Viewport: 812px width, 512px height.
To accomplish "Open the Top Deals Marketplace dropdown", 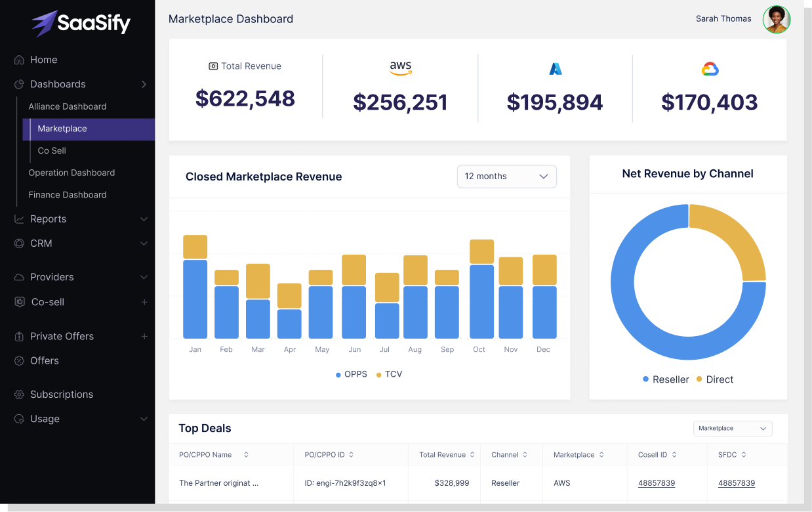I will coord(733,429).
